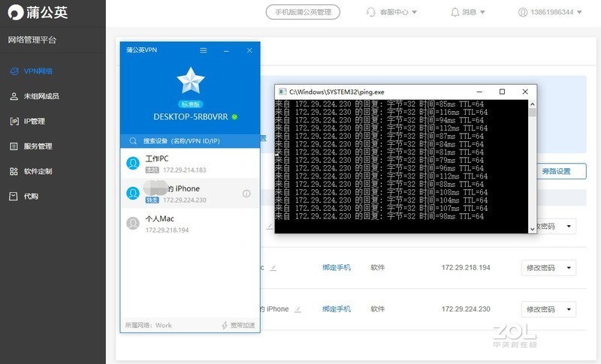Select 工作PC device in the list

coord(190,164)
